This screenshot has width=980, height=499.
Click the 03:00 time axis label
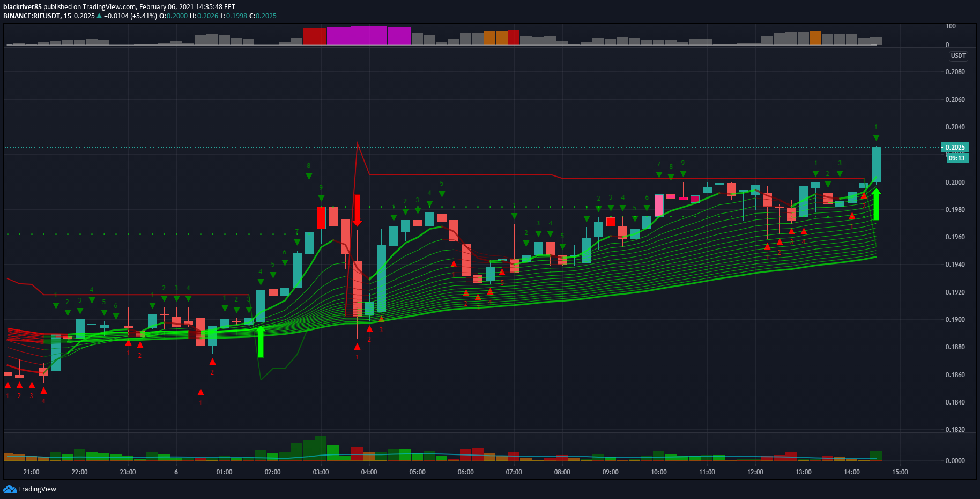(321, 472)
